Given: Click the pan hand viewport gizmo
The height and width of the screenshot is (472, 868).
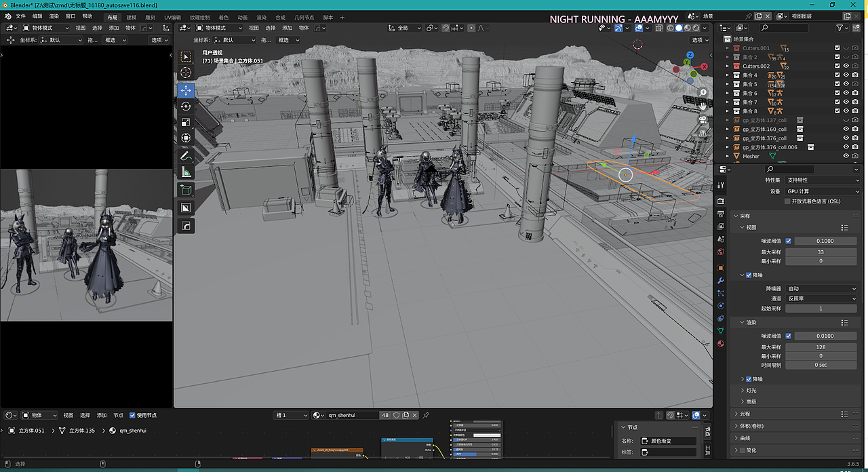Looking at the screenshot, I should tap(703, 106).
